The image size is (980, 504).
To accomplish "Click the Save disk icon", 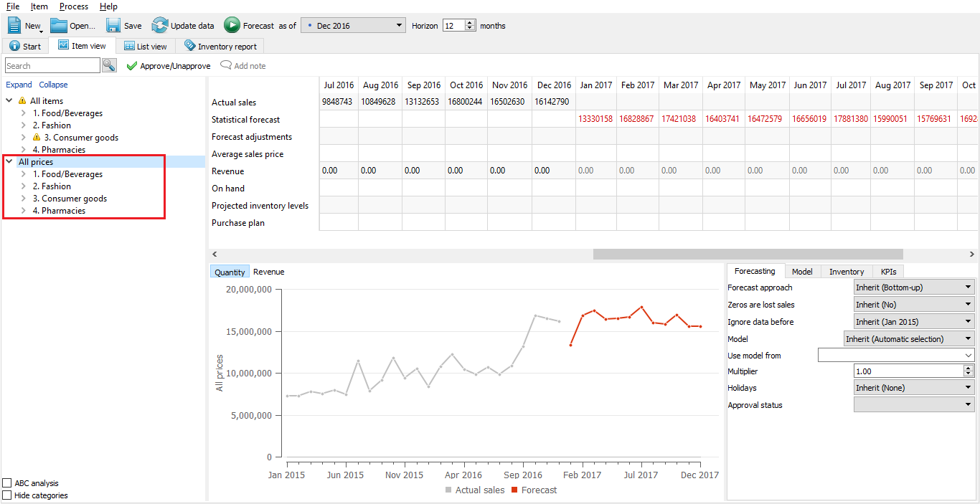I will pyautogui.click(x=113, y=25).
